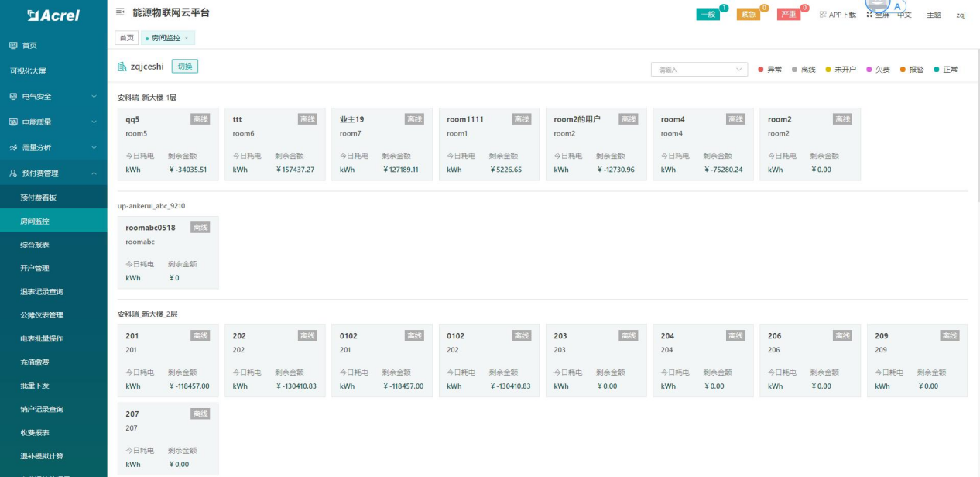Click the Acrel logo
This screenshot has width=980, height=477.
(x=53, y=15)
